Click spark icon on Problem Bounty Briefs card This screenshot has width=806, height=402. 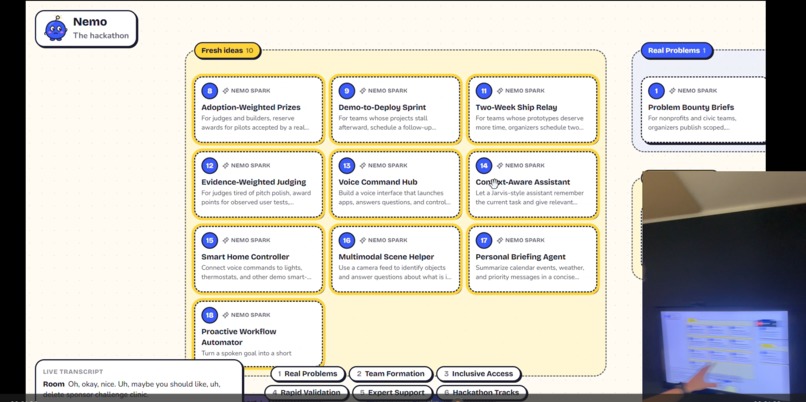[672, 91]
